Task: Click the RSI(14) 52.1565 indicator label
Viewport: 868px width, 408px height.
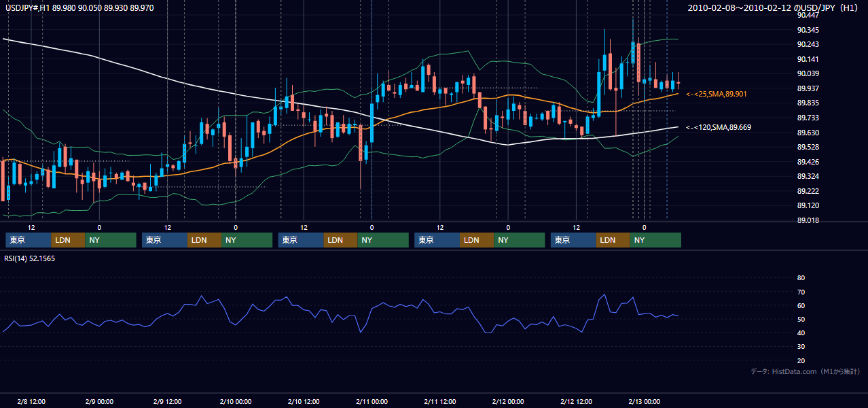Action: (30, 258)
